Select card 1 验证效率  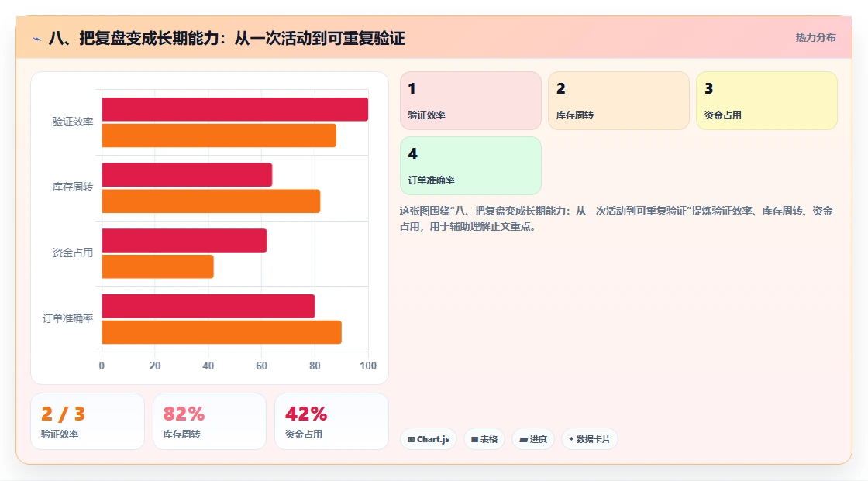(470, 101)
